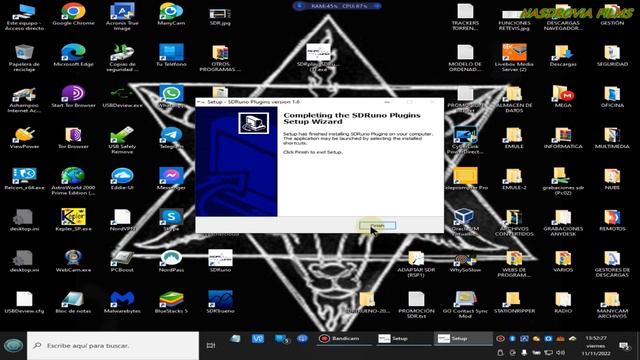Select the RADIO desktop folder
Viewport: 640px width, 360px height.
(x=563, y=302)
